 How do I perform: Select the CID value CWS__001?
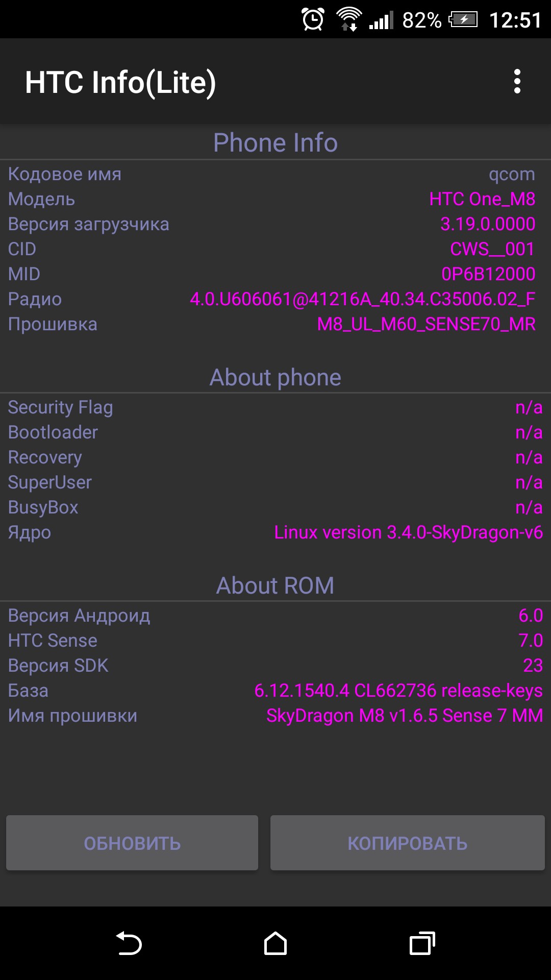click(x=492, y=249)
